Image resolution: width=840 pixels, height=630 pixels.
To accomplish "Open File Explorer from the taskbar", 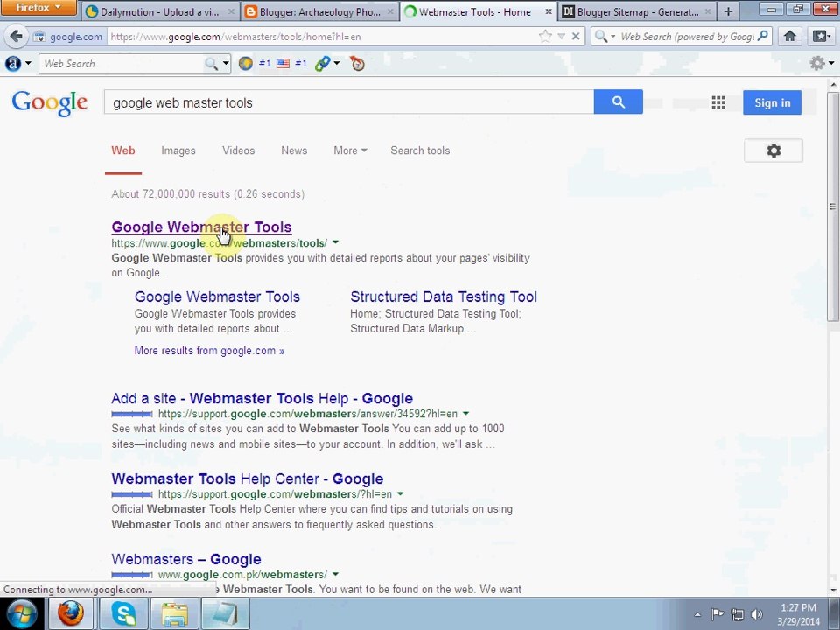I will tap(175, 614).
